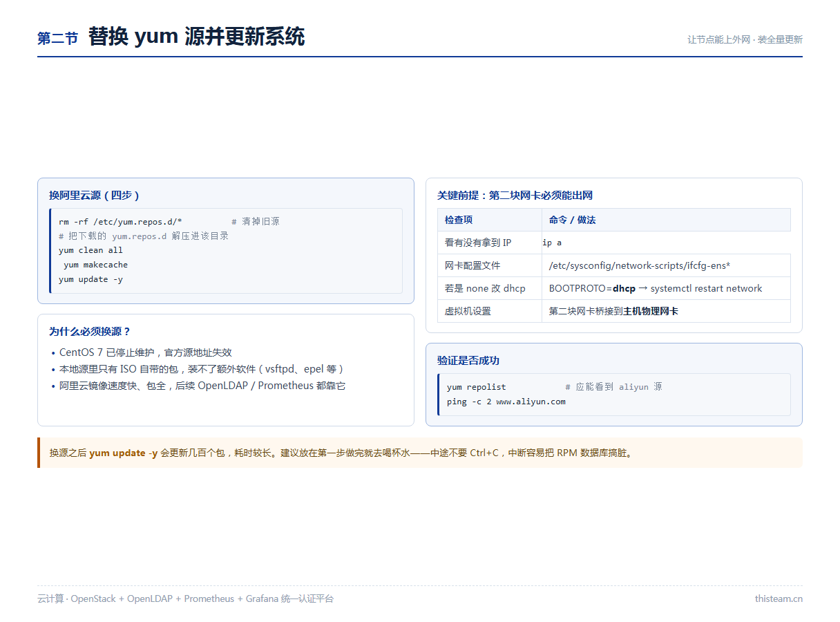The width and height of the screenshot is (840, 622).
Task: Click the footer text '云计算 · OpenStack + OpenLDAP + Prometheus'
Action: pyautogui.click(x=185, y=599)
